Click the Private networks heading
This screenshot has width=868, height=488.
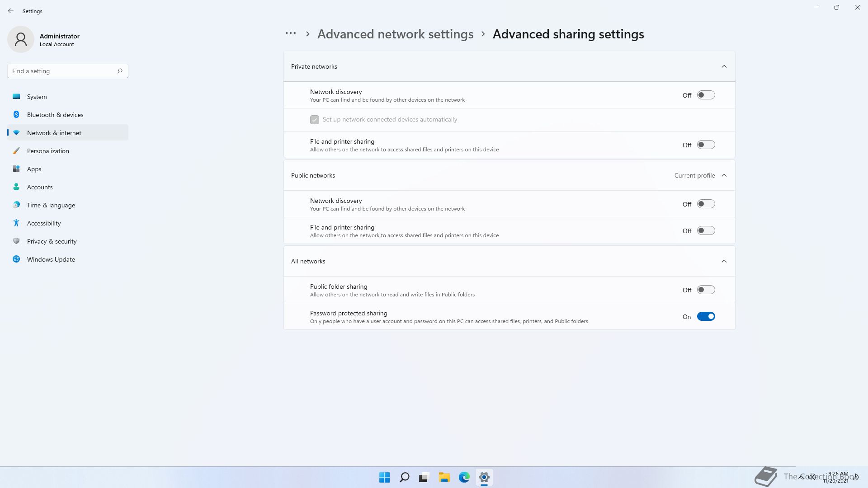pyautogui.click(x=314, y=66)
